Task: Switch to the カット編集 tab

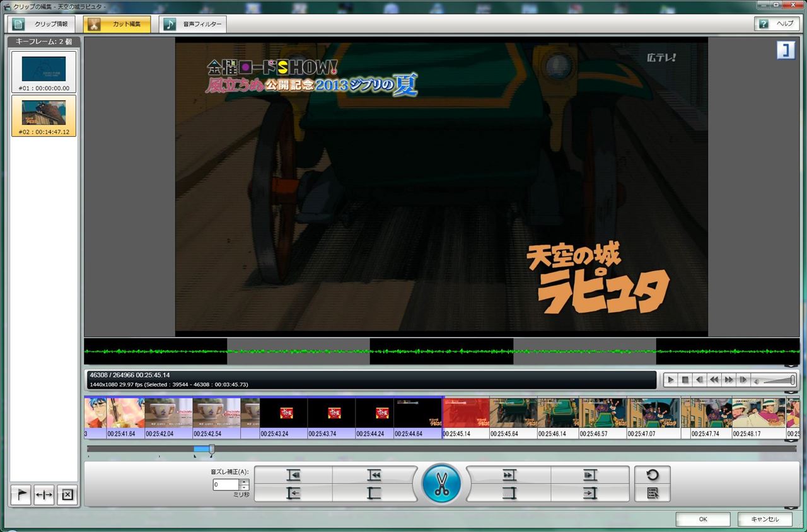Action: [117, 25]
